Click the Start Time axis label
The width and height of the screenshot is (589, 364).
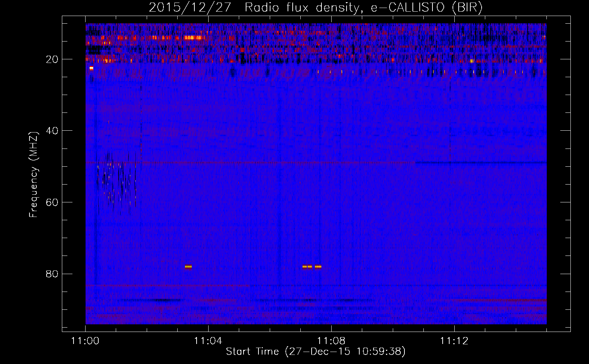coord(316,352)
